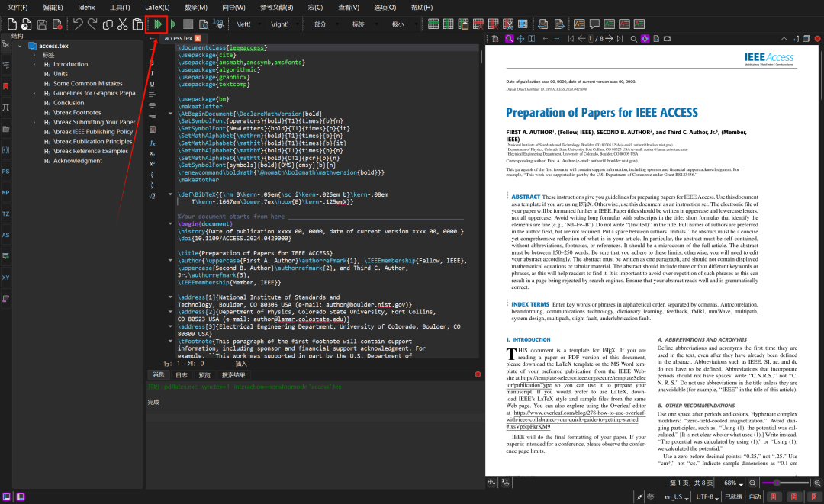Click the PDF page number field

[591, 39]
